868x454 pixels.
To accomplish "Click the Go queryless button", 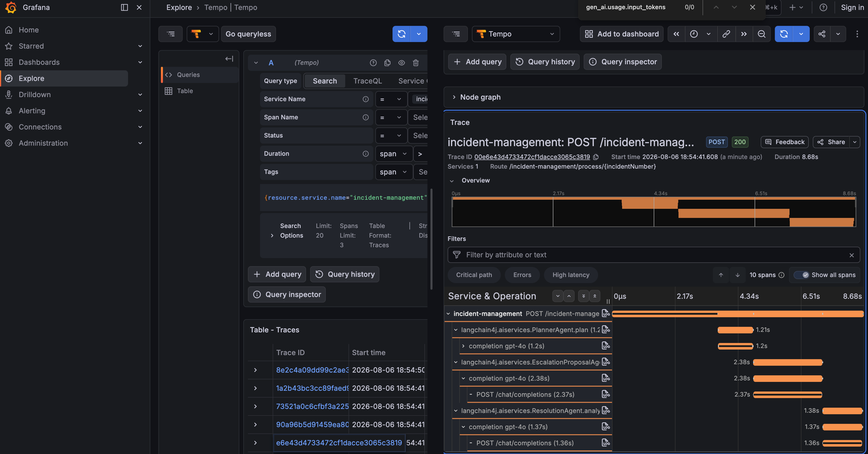I will pos(248,34).
